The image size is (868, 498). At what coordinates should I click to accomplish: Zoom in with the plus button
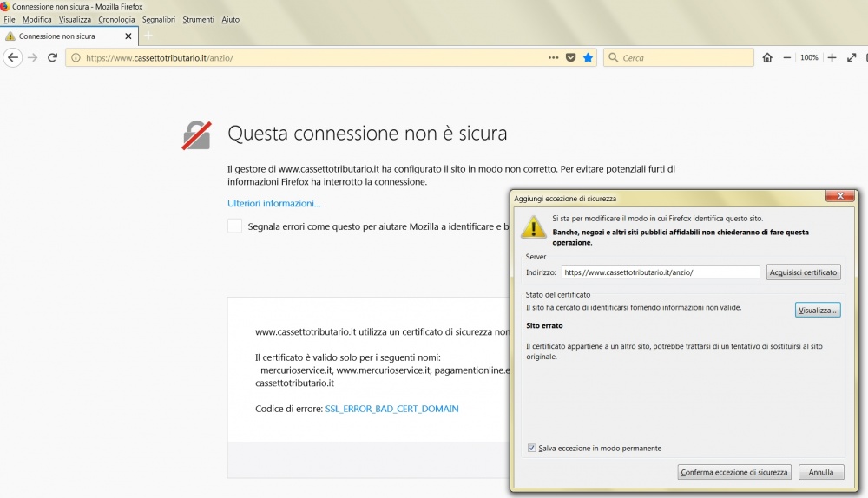coord(832,57)
